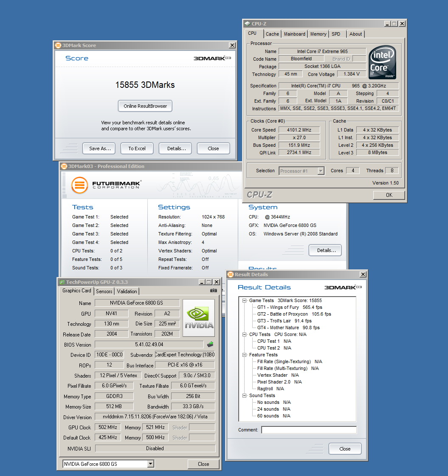448x476 pixels.
Task: Click the Online ResultBrowser button
Action: (x=145, y=106)
